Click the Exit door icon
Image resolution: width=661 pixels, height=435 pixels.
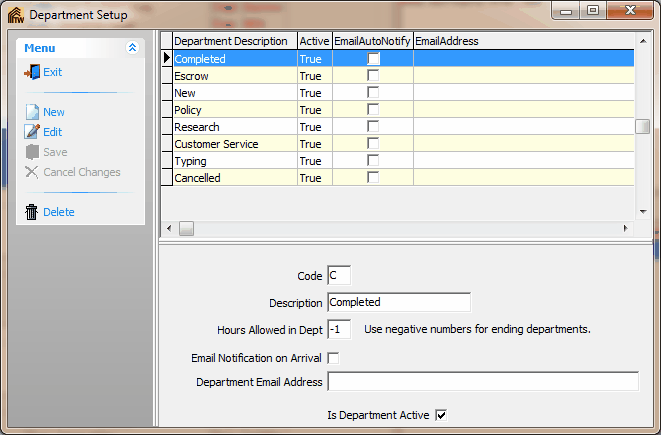[32, 72]
